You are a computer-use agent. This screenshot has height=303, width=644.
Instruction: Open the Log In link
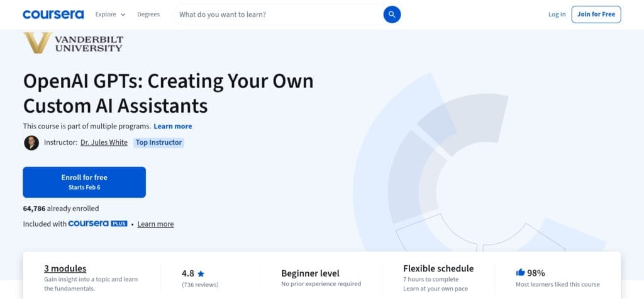(557, 14)
